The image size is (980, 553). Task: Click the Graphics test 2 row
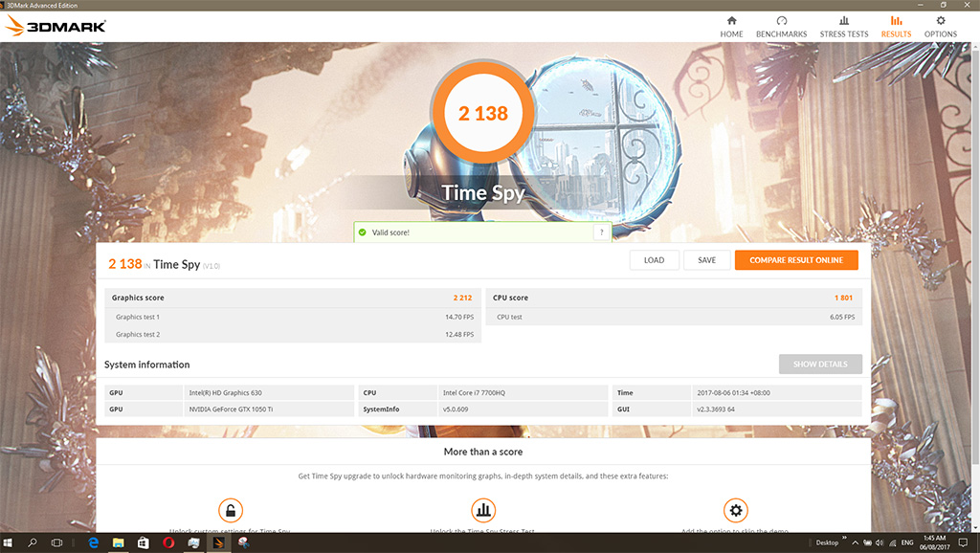click(x=293, y=334)
